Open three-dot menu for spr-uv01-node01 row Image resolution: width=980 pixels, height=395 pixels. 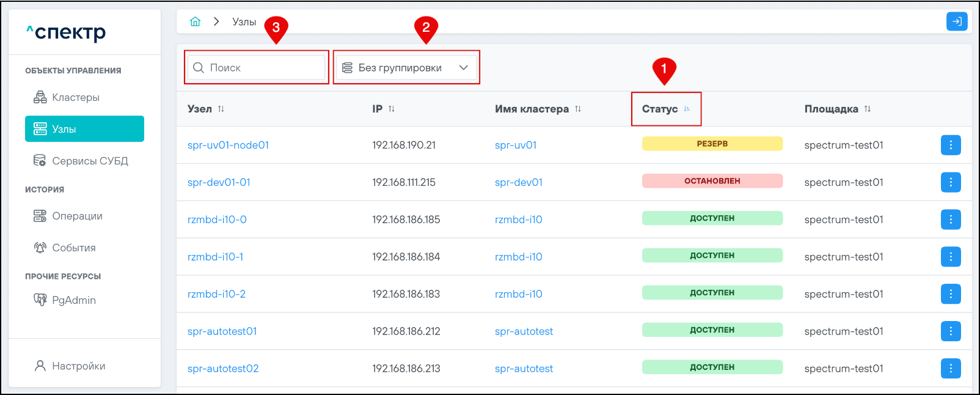pos(950,145)
